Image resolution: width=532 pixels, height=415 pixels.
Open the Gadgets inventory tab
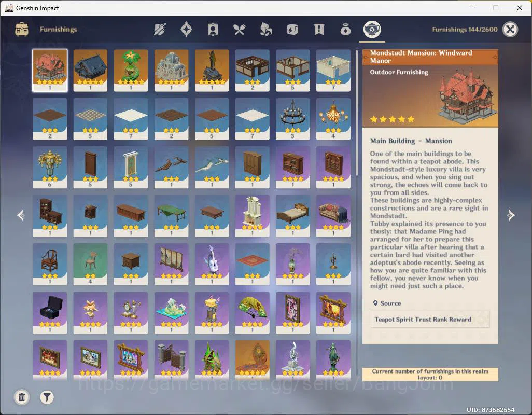click(292, 30)
